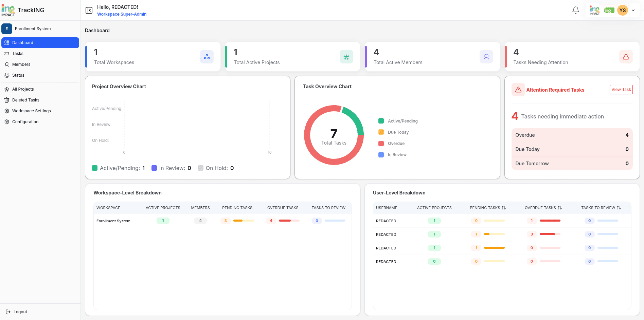The width and height of the screenshot is (644, 320).
Task: Open the Enrollment System workspace selector
Action: (40, 29)
